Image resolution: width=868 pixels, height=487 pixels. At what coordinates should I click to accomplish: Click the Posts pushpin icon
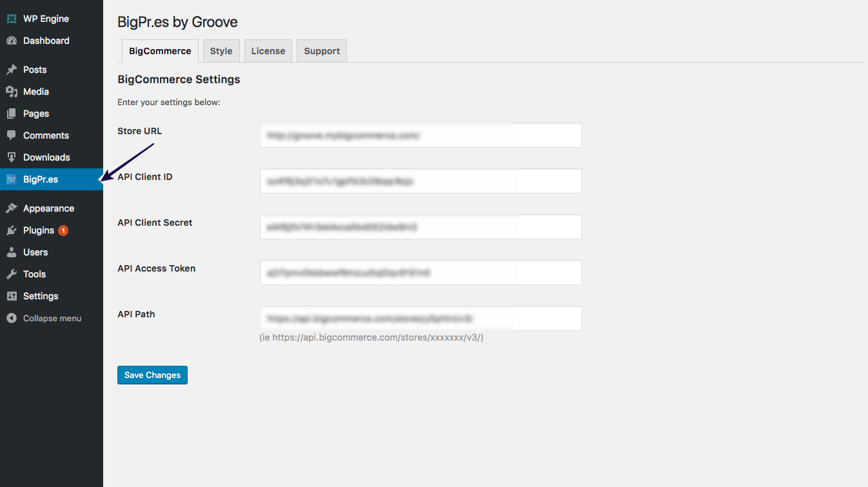(12, 70)
